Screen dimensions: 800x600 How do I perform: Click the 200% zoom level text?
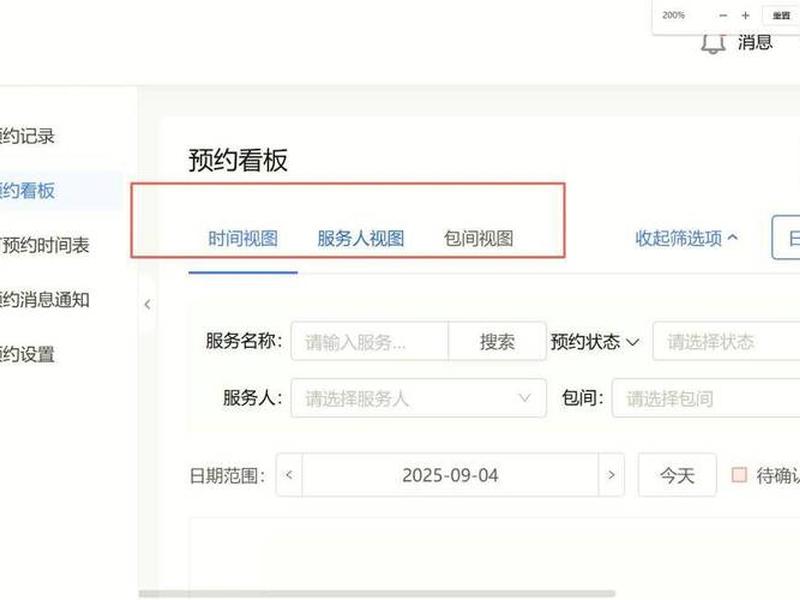(x=673, y=15)
